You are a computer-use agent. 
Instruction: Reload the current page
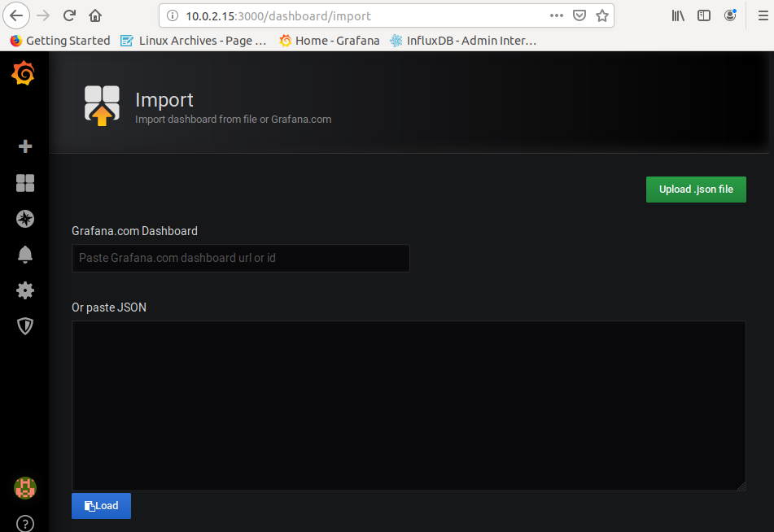69,15
